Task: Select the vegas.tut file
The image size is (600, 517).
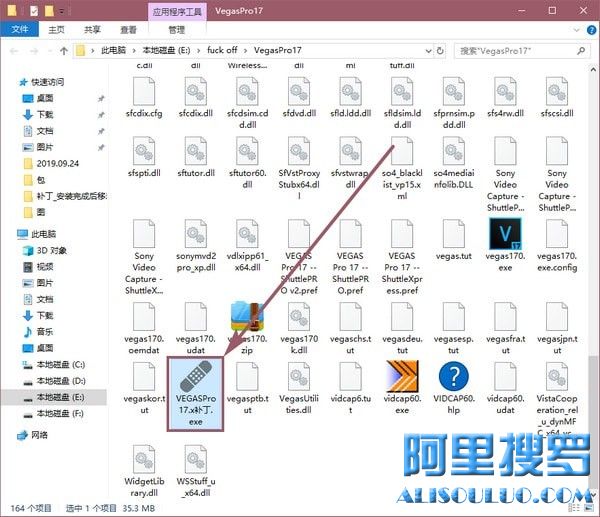Action: [454, 240]
